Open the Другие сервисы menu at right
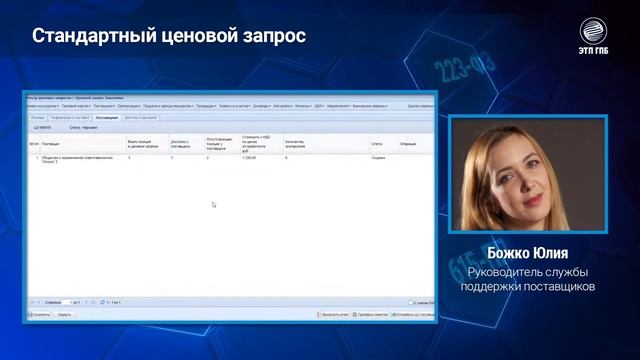640x360 pixels. coord(420,106)
